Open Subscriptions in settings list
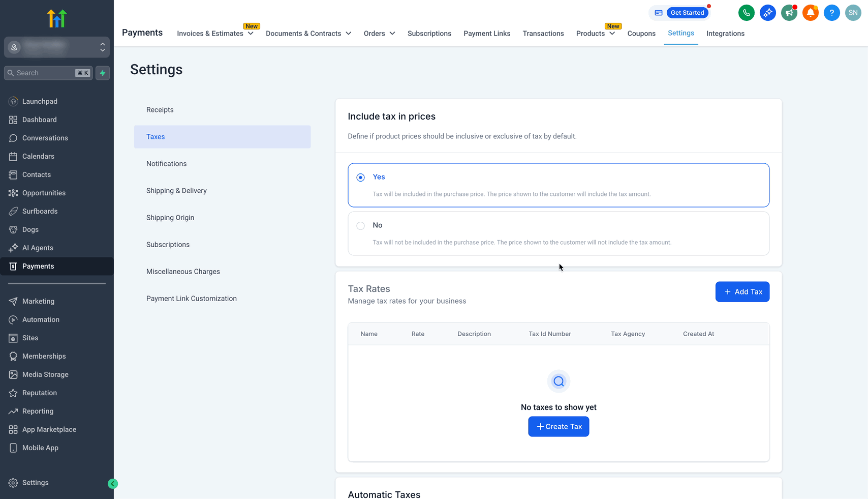Viewport: 868px width, 499px height. tap(223, 245)
